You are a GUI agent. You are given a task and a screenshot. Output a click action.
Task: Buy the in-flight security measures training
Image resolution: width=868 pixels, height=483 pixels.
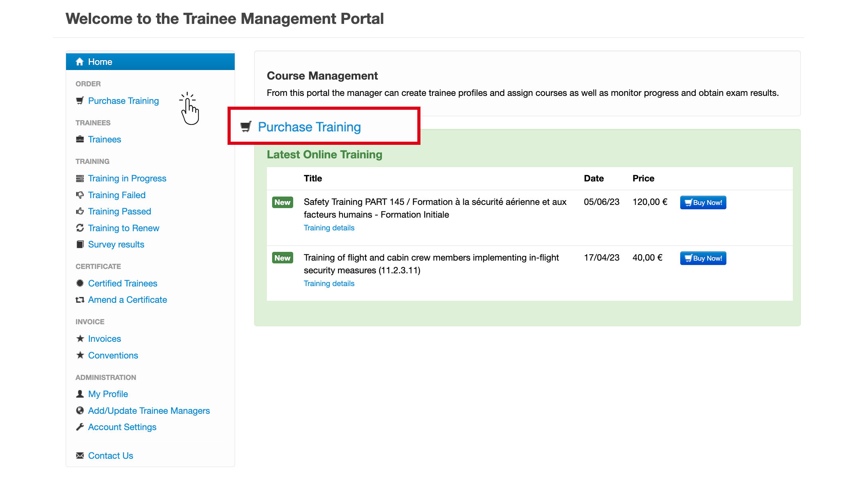(703, 258)
